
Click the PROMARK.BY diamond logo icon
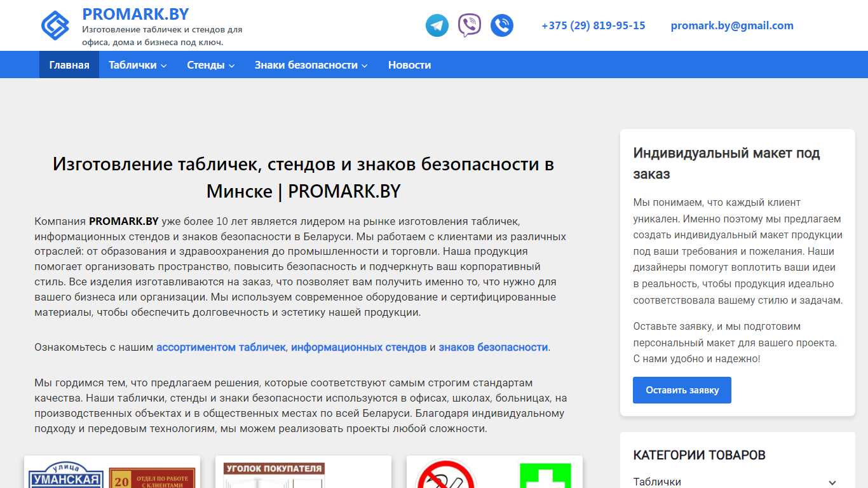pos(55,25)
